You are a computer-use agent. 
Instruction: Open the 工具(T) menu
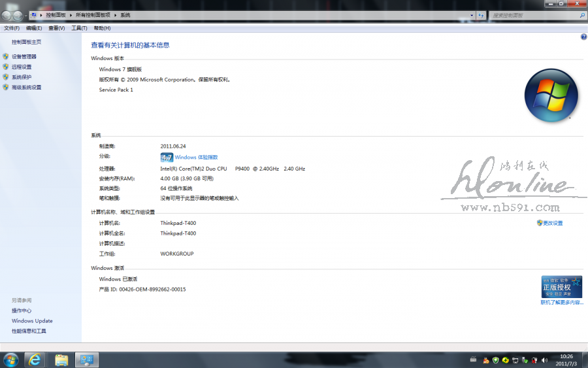(79, 28)
